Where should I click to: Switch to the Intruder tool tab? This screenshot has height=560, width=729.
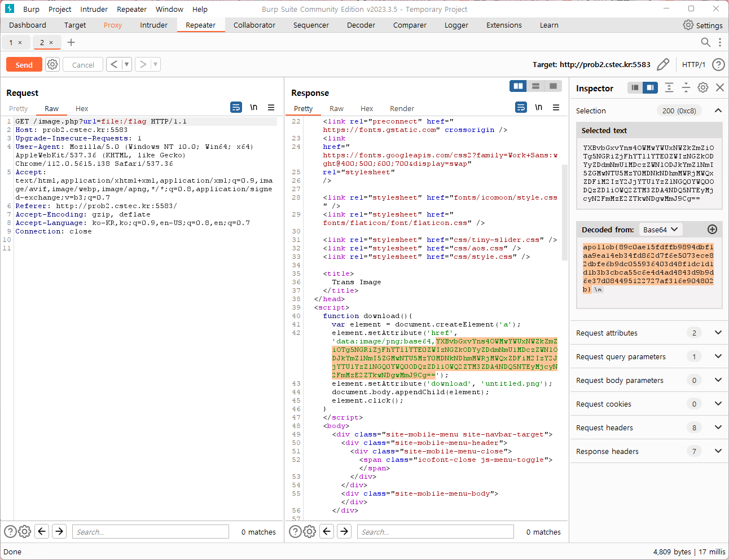[x=153, y=25]
